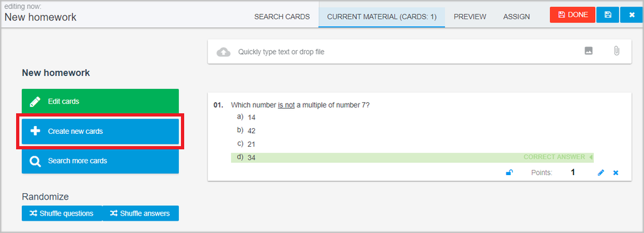Screen dimensions: 644x233
Task: Click Shuffle questions button
Action: tap(62, 213)
